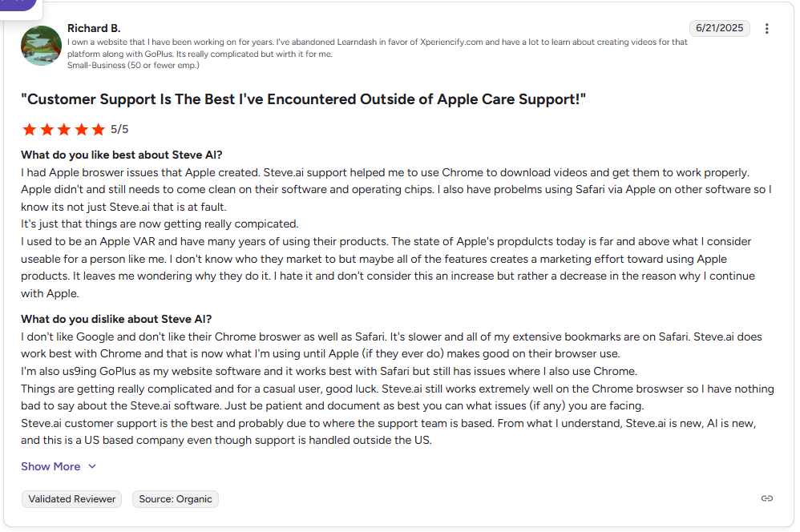800x532 pixels.
Task: Expand the review with Show More
Action: click(51, 466)
